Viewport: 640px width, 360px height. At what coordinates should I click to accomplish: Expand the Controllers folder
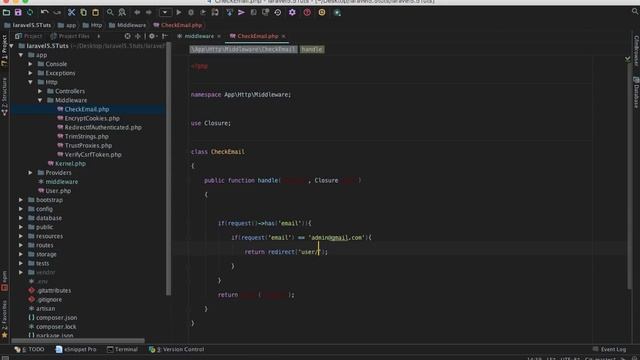40,91
